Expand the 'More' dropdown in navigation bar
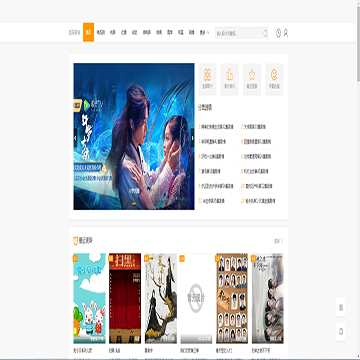 tap(205, 33)
